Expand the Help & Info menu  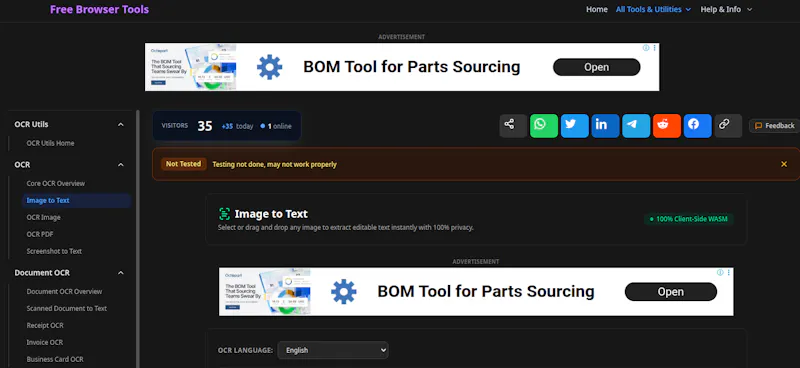[726, 9]
